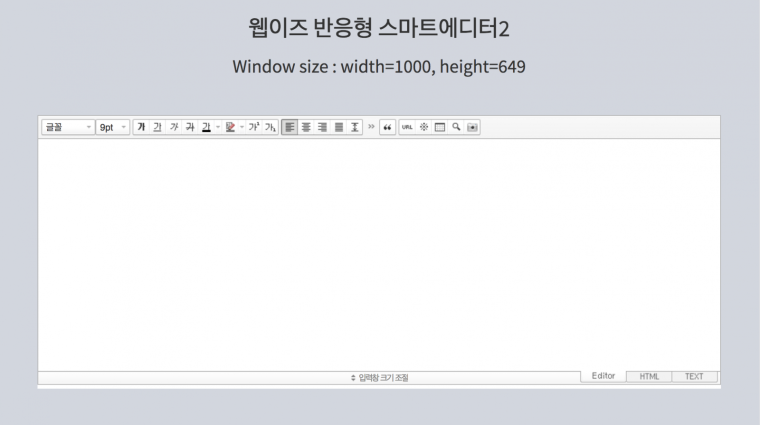Toggle underline text formatting
Screen dimensions: 760x425
pos(157,127)
